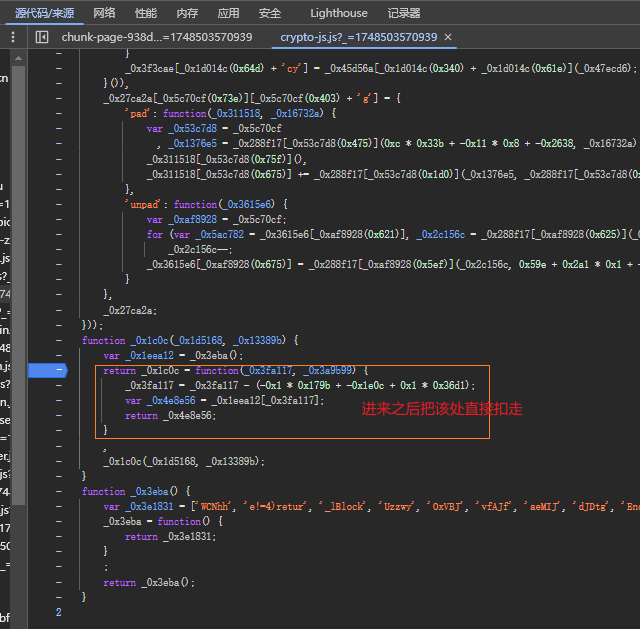This screenshot has height=629, width=640.
Task: Click the scroll-up arrow of sidebar scrollbar
Action: point(18,58)
